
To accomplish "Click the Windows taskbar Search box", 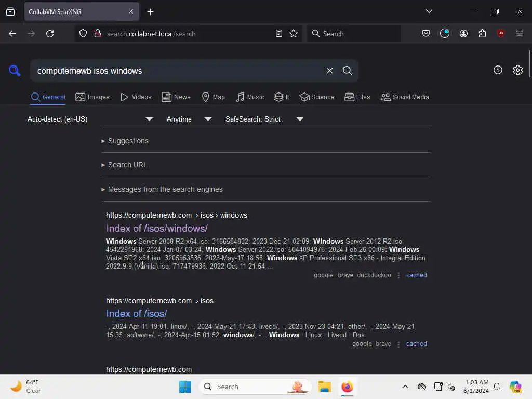I will coord(255,387).
